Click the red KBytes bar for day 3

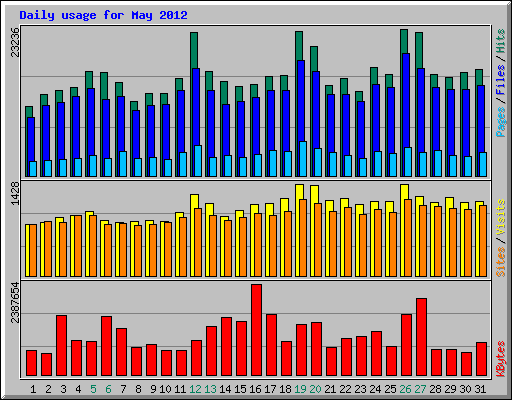(x=61, y=346)
